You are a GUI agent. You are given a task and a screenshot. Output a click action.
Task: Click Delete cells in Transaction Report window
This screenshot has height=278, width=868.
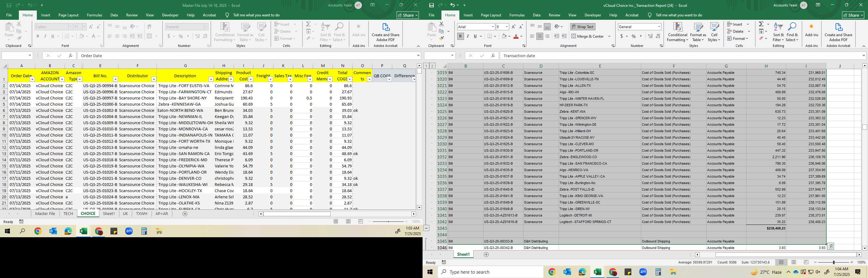tap(736, 31)
